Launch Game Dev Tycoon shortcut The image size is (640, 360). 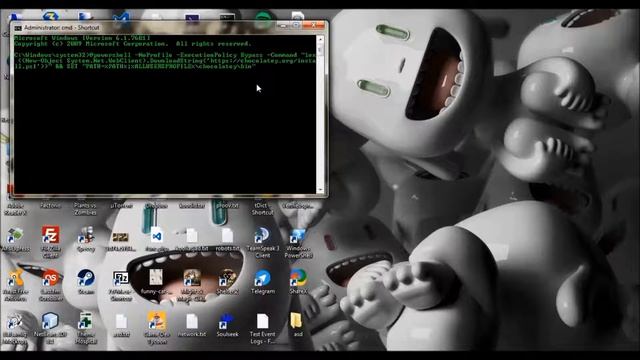click(x=157, y=321)
